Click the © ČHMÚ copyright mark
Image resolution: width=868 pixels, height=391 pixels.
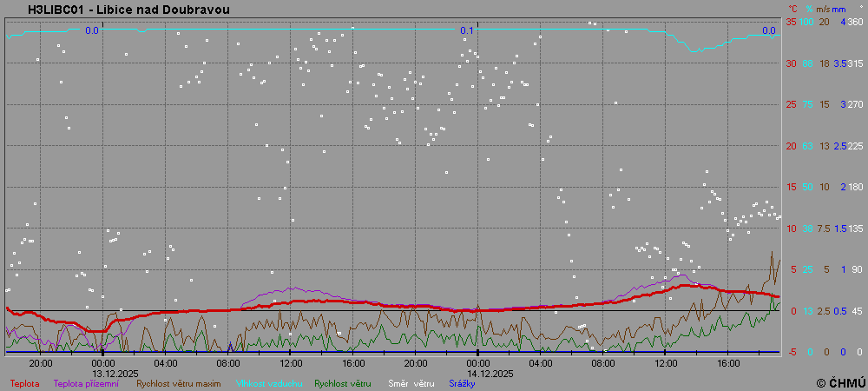coord(840,382)
